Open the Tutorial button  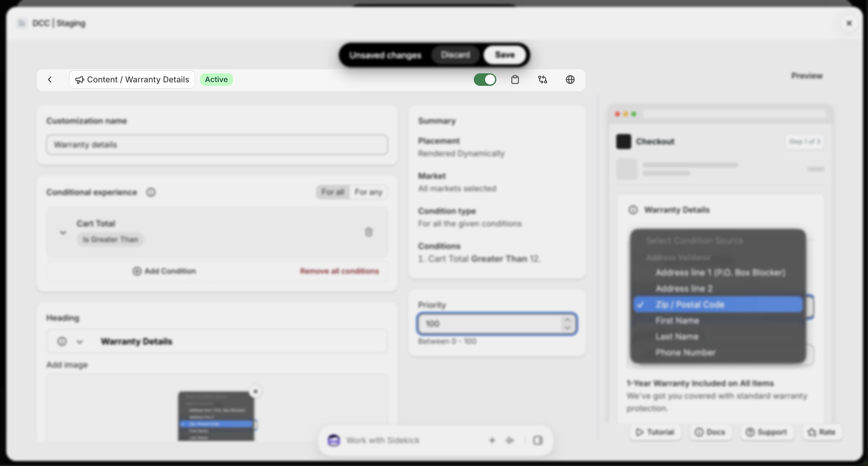[655, 432]
